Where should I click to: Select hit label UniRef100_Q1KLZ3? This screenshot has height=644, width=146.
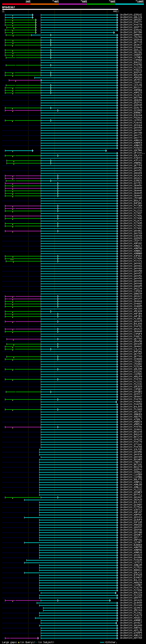point(131,50)
